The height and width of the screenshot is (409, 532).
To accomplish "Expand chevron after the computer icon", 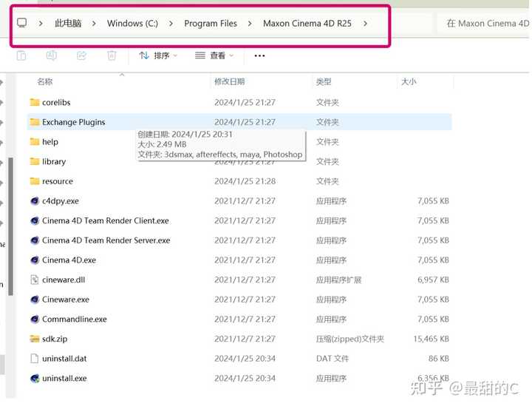I will 41,24.
